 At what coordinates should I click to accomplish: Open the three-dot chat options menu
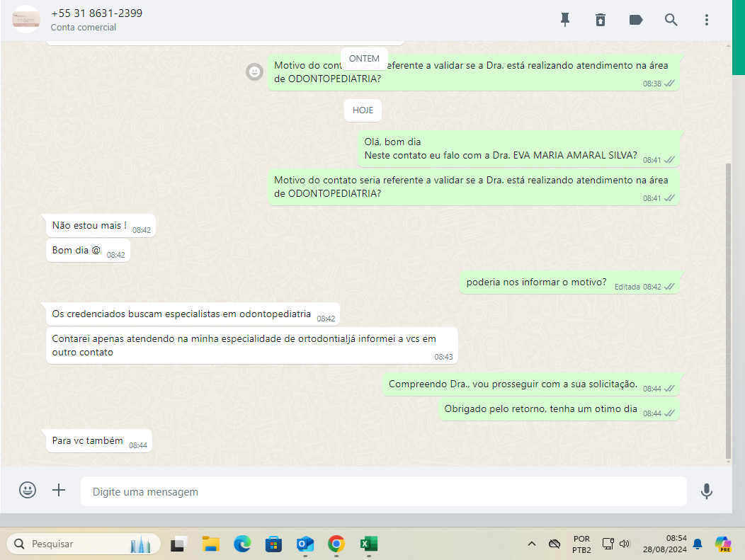click(707, 20)
